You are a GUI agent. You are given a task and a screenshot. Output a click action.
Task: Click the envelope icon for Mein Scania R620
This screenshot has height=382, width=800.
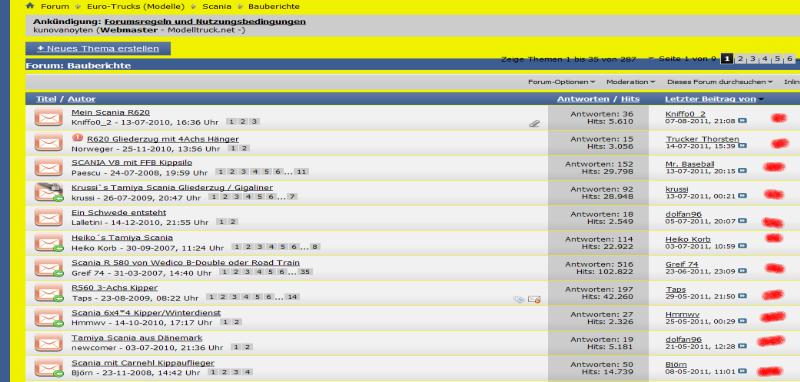click(x=48, y=118)
